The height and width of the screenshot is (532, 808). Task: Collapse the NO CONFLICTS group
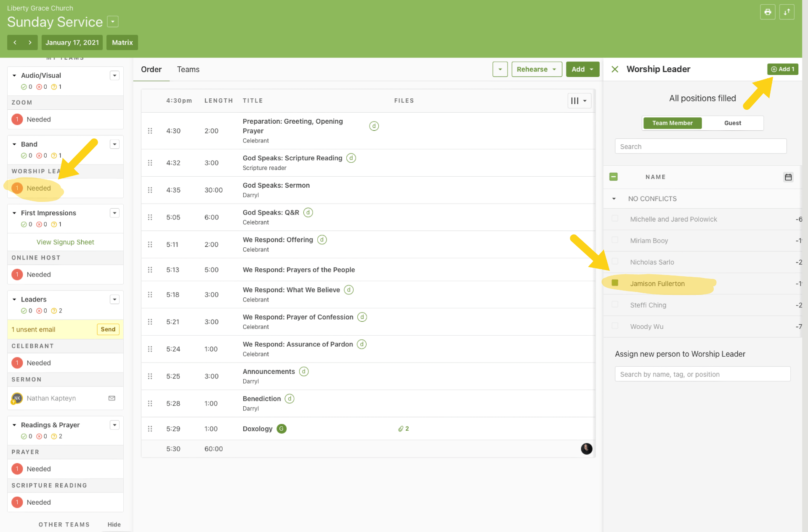614,199
